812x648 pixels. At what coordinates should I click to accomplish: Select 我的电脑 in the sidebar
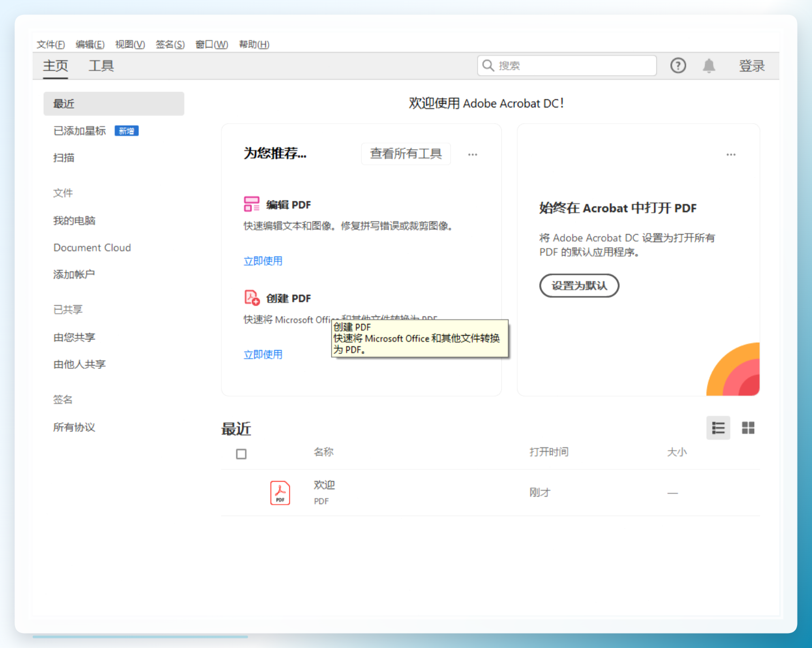tap(74, 221)
